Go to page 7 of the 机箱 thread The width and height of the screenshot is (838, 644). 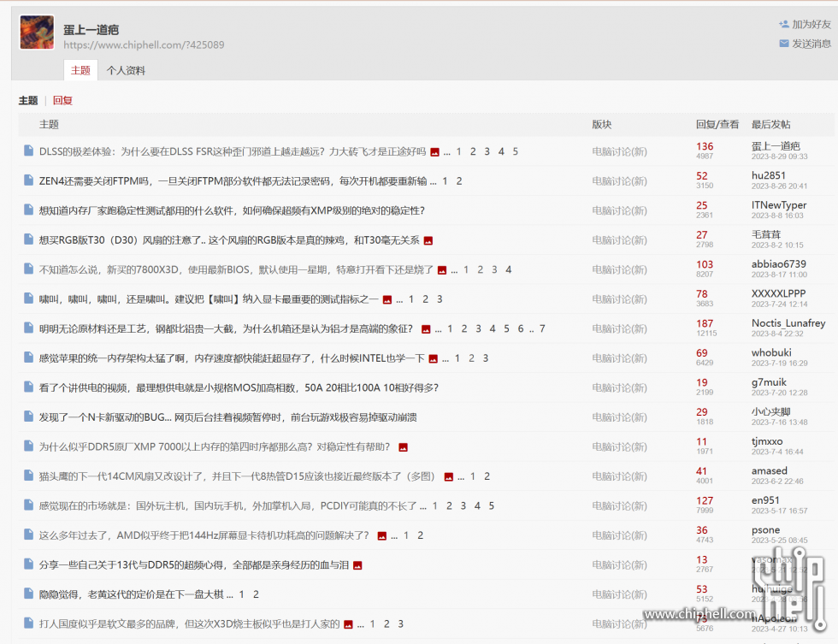point(542,328)
